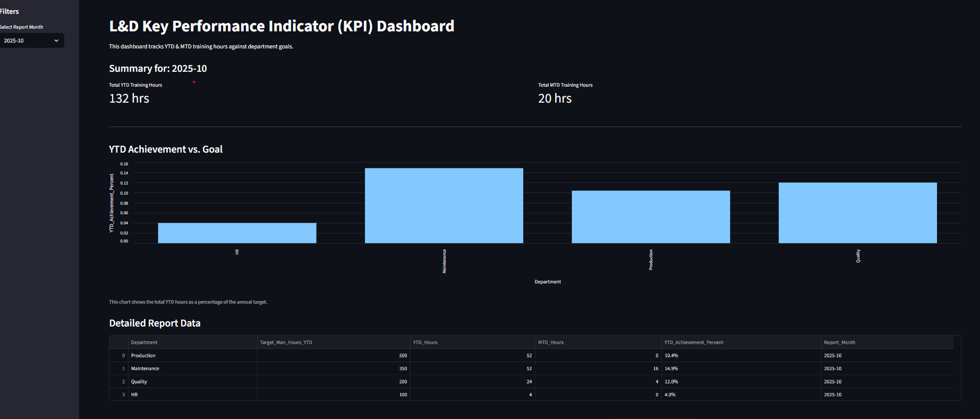980x419 pixels.
Task: Click the 10.4% achievement cell
Action: click(x=741, y=356)
